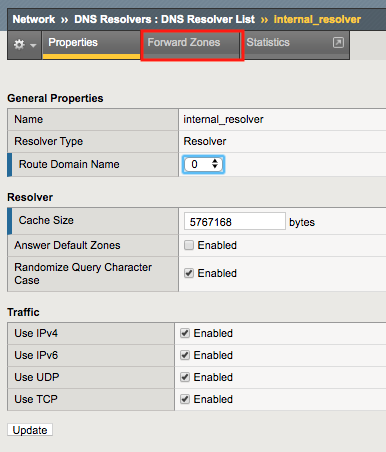Viewport: 386px width, 452px height.
Task: Click the internal_resolver name value
Action: pos(223,119)
